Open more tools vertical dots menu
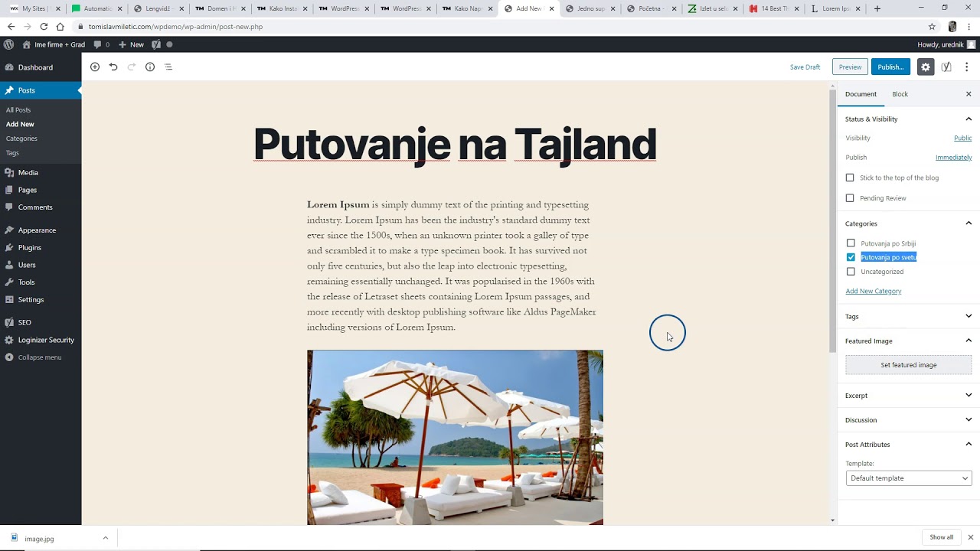The image size is (980, 551). click(967, 67)
